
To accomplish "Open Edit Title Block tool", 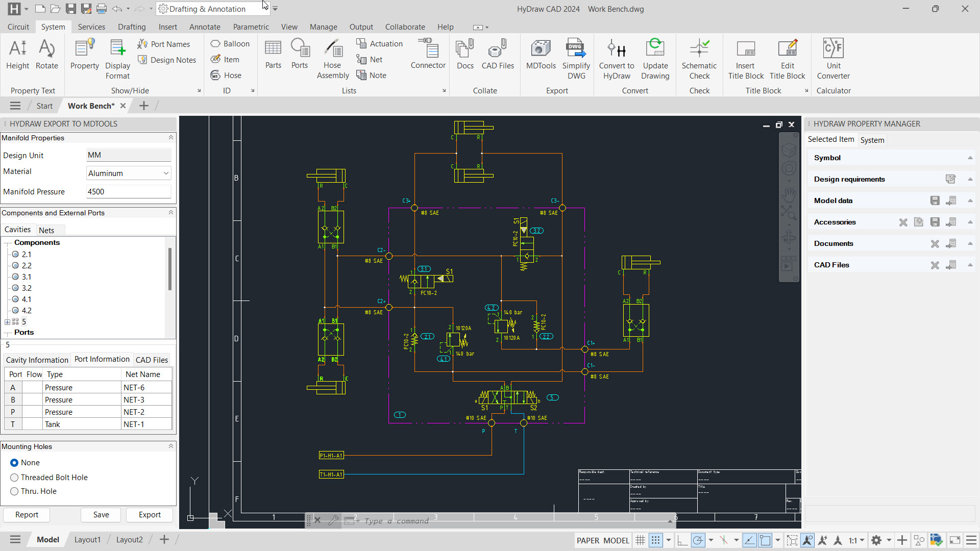I will point(788,59).
